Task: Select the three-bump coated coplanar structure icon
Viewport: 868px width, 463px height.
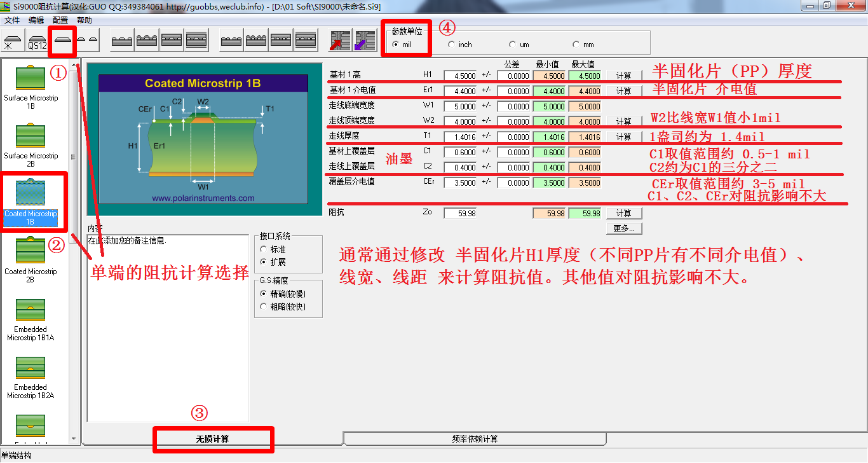Action: pos(257,40)
